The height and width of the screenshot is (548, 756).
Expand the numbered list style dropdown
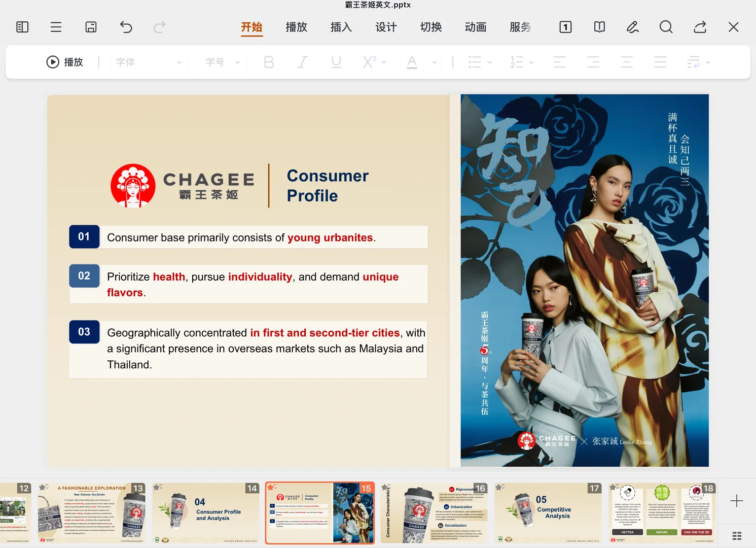click(532, 62)
